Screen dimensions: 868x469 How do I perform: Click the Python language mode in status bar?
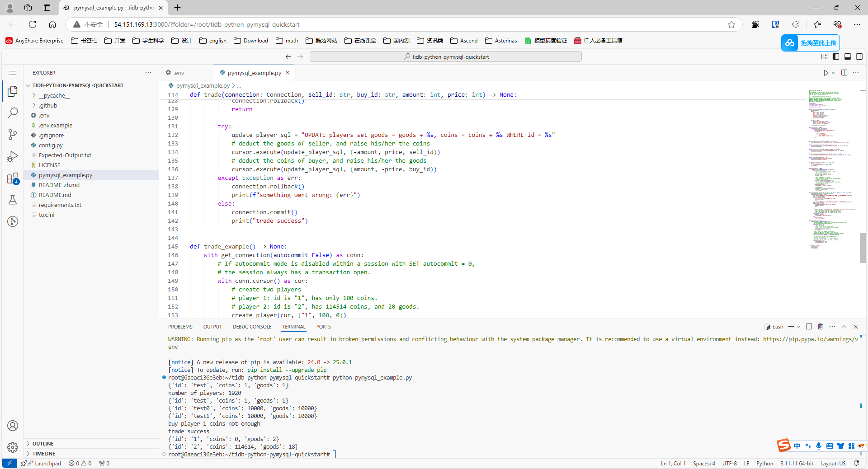[x=764, y=464]
